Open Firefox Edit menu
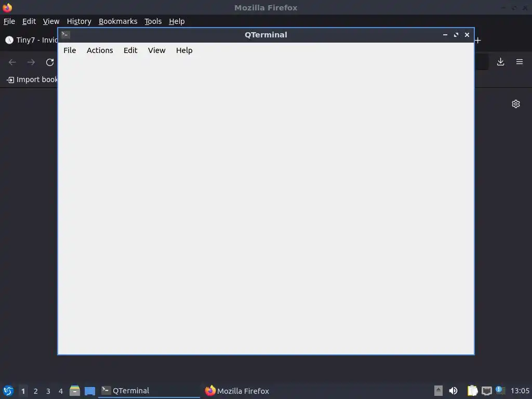 coord(29,21)
